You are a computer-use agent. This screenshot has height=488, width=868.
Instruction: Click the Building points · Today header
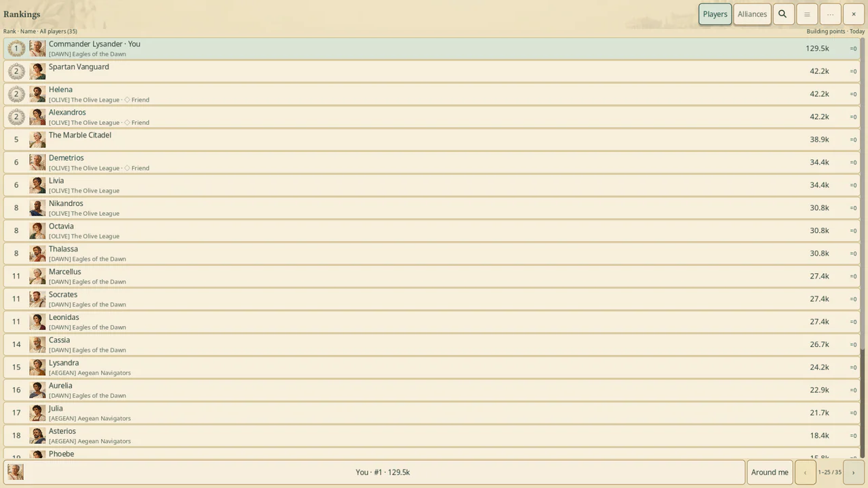tap(835, 32)
